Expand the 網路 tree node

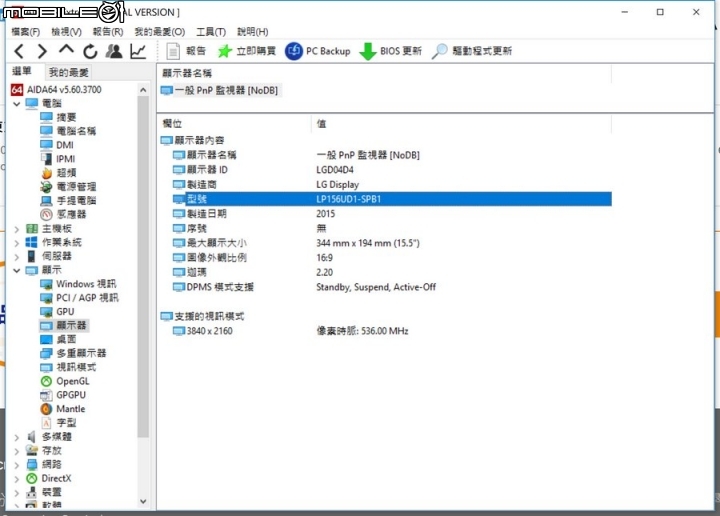[x=17, y=465]
